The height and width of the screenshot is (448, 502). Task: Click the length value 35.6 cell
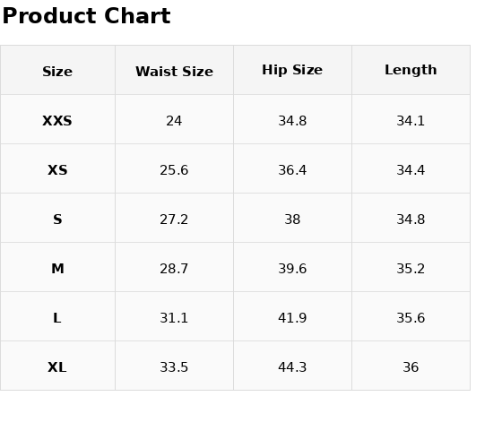click(x=411, y=316)
